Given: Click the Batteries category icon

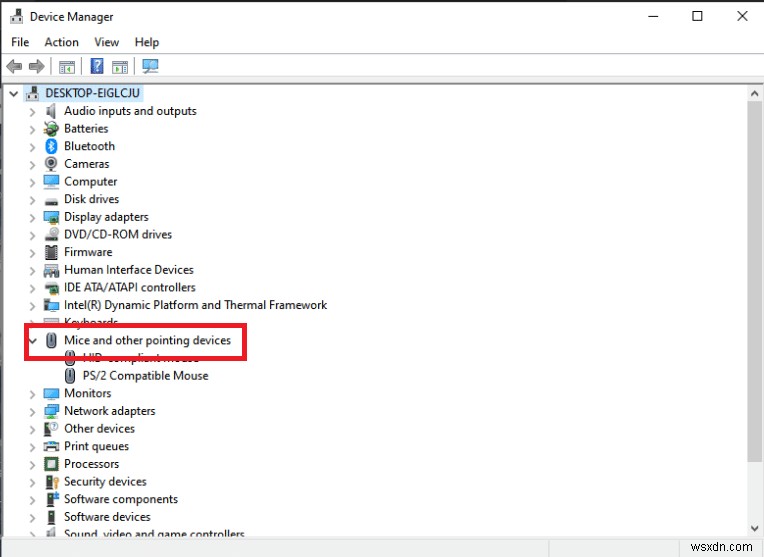Looking at the screenshot, I should 51,129.
